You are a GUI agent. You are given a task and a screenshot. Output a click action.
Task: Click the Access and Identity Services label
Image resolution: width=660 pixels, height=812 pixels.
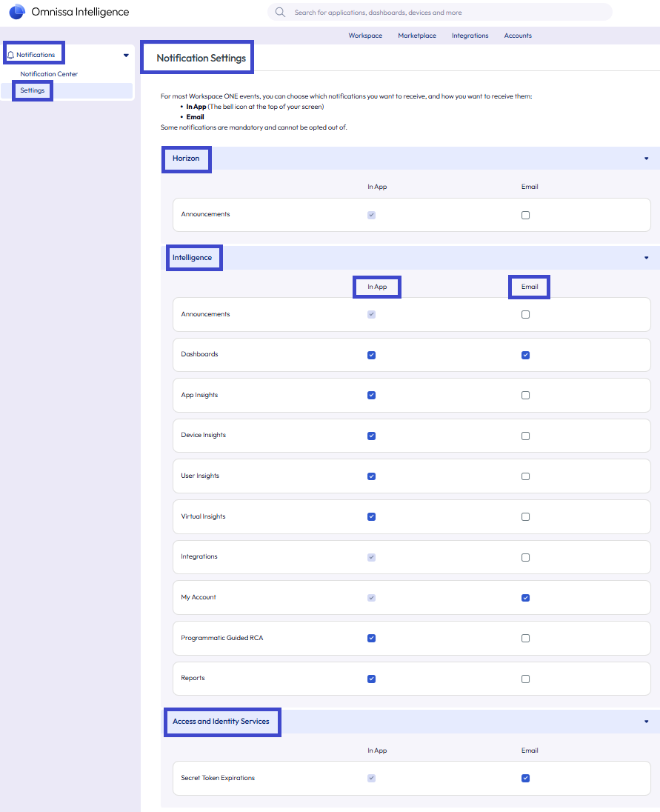pos(221,722)
